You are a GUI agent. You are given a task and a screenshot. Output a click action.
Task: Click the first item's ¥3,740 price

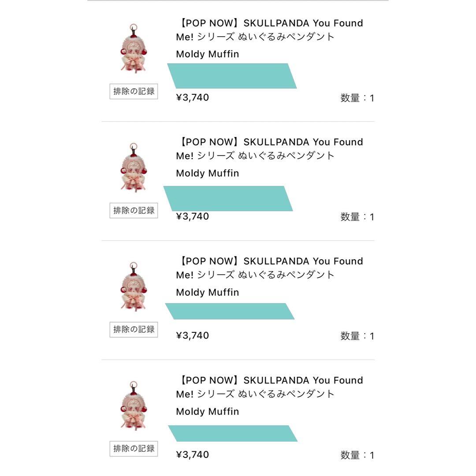pyautogui.click(x=193, y=97)
